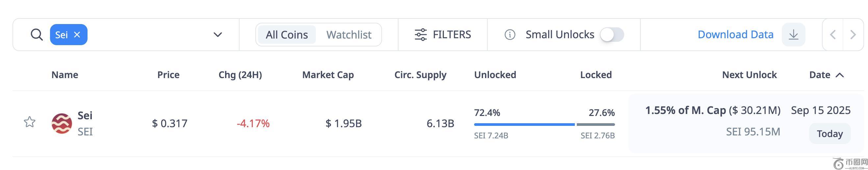Click the search magnifier icon

coord(37,34)
